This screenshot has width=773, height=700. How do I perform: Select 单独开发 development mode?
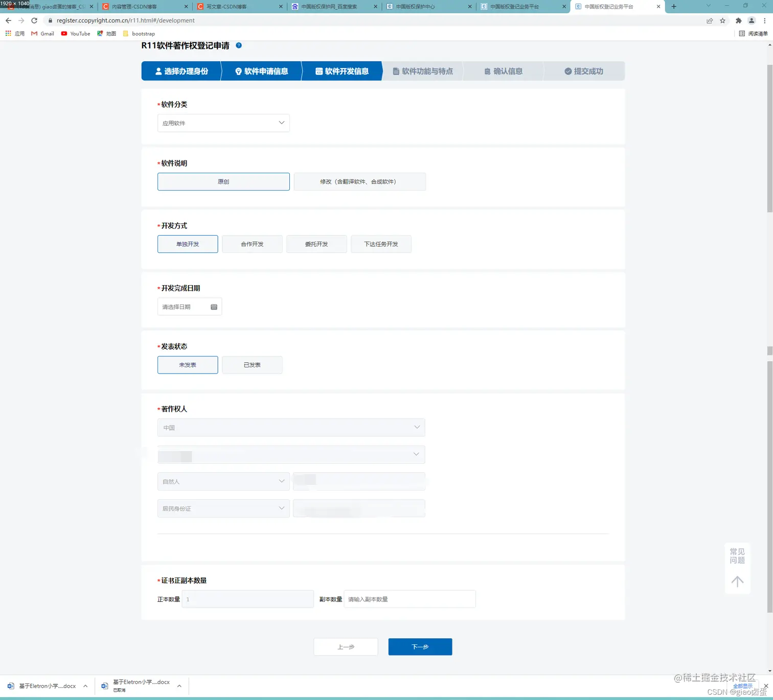tap(188, 244)
